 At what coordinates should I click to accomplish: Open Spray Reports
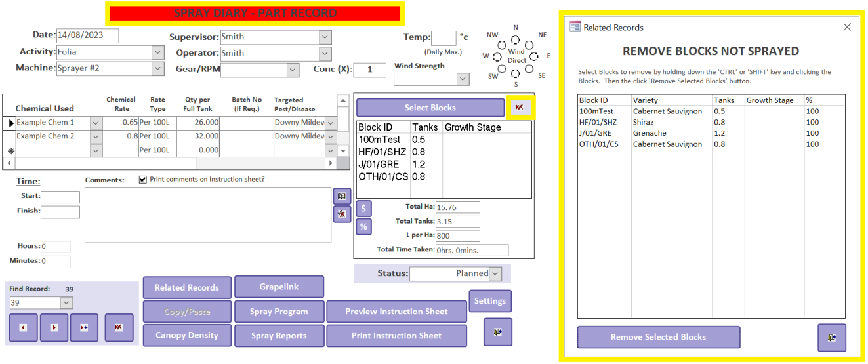click(279, 336)
